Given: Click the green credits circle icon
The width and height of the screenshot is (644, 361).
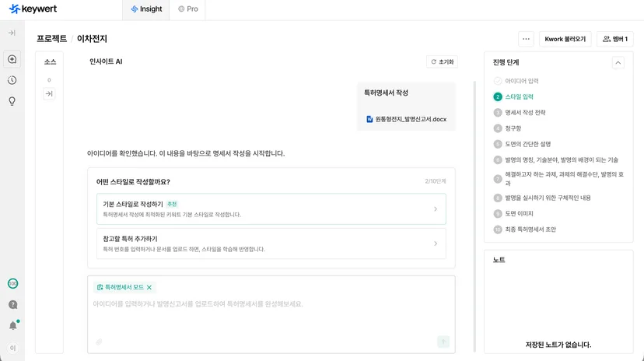Looking at the screenshot, I should 12,283.
